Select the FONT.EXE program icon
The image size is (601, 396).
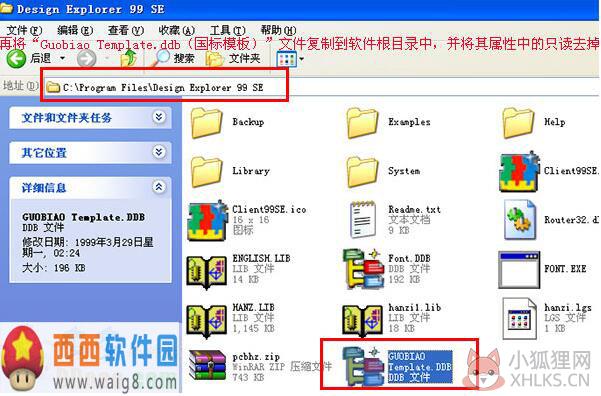(519, 269)
